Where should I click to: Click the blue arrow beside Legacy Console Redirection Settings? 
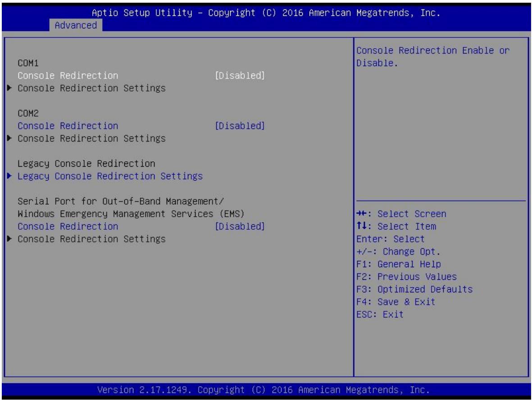coord(9,176)
